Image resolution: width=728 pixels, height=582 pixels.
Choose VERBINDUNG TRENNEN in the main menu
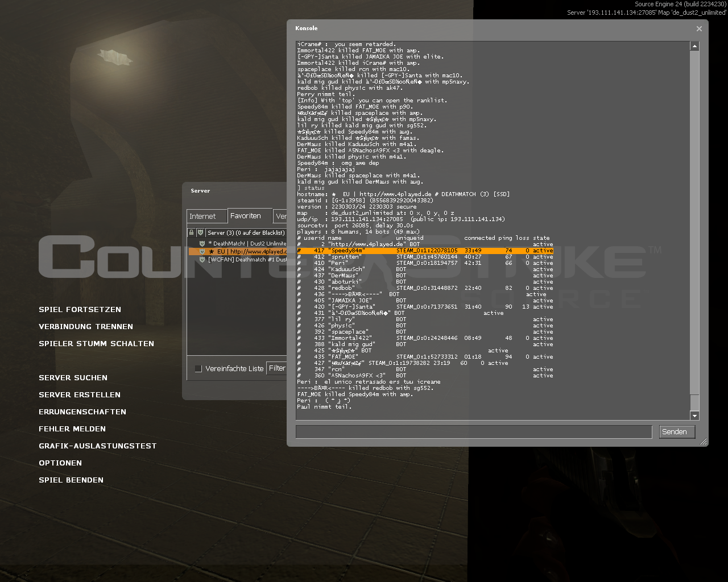click(86, 327)
